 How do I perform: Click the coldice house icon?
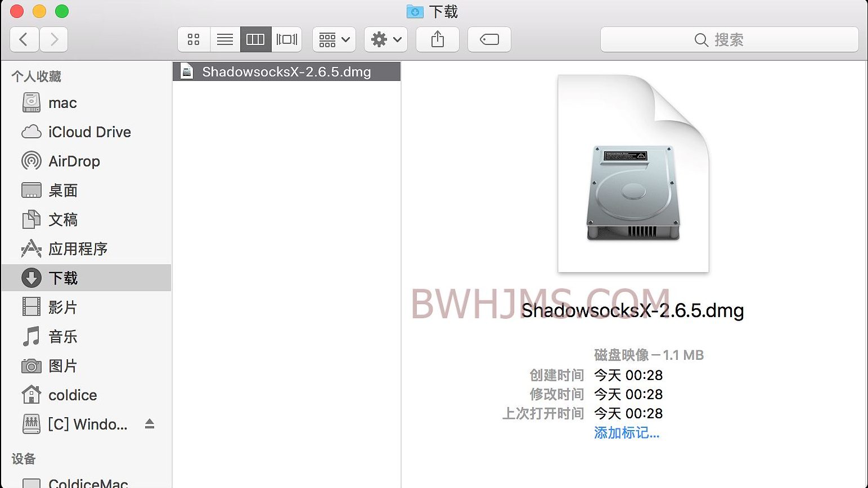pyautogui.click(x=32, y=395)
